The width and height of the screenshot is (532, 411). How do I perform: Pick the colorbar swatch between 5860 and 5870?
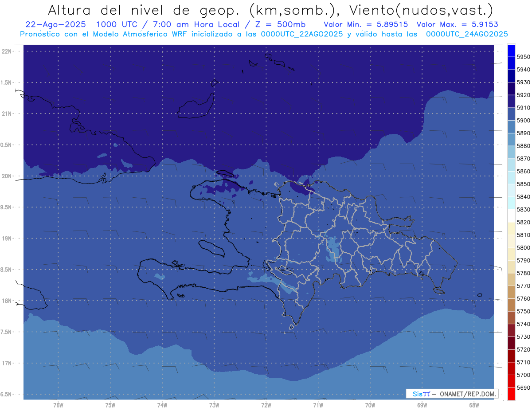[511, 165]
